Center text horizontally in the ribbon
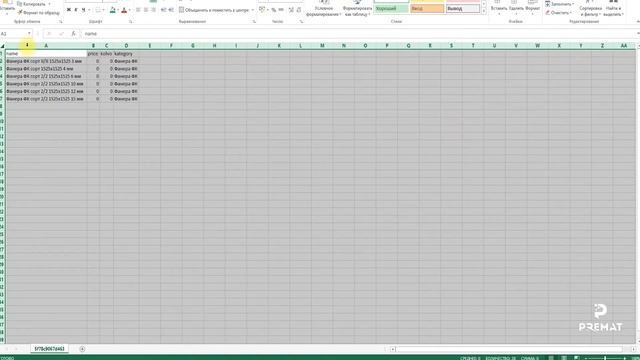640x360 pixels. [146, 10]
